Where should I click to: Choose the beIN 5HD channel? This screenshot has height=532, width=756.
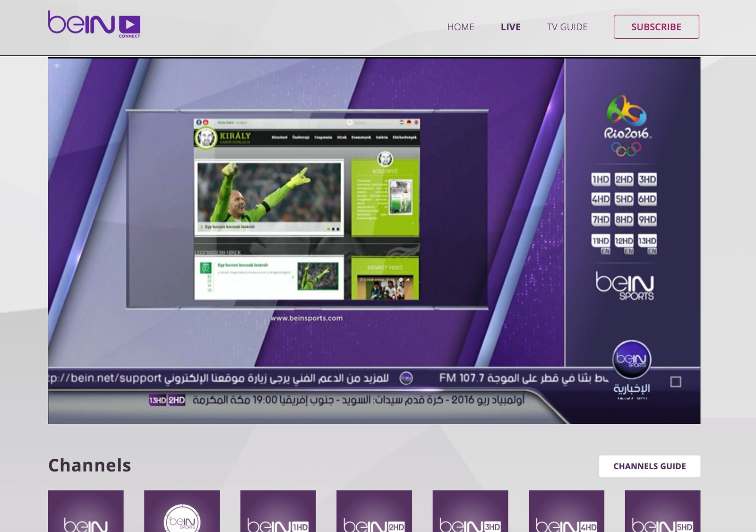tap(662, 511)
